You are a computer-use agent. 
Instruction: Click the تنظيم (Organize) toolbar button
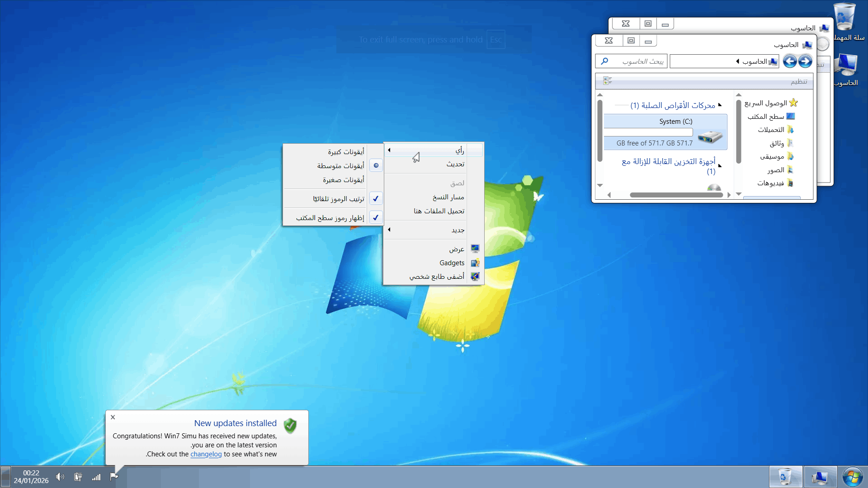(x=799, y=81)
